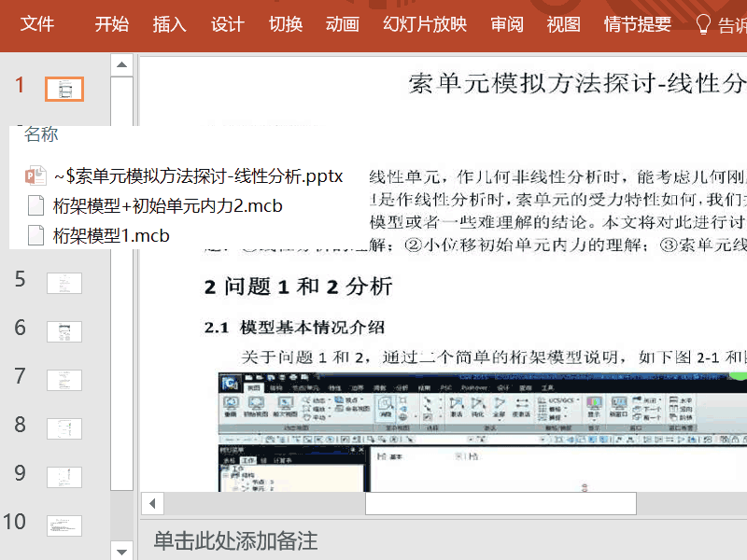Open the 情节提要 tab
This screenshot has width=747, height=560.
tap(638, 24)
